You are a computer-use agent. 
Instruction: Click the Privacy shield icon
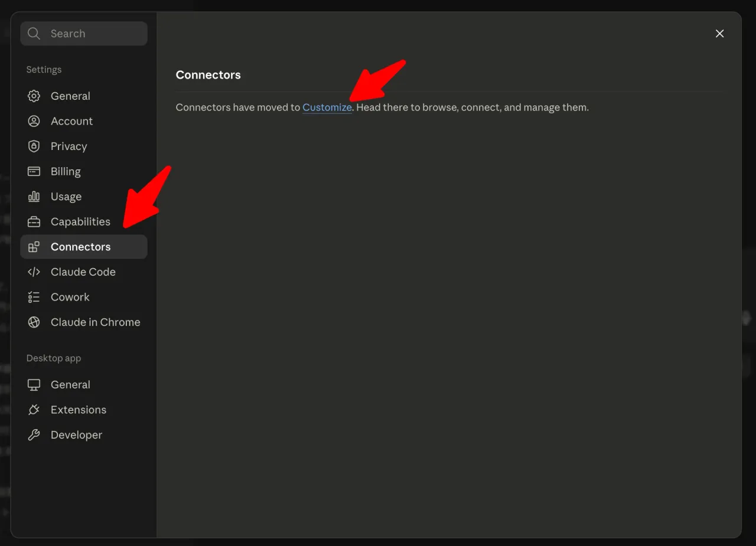pyautogui.click(x=34, y=146)
